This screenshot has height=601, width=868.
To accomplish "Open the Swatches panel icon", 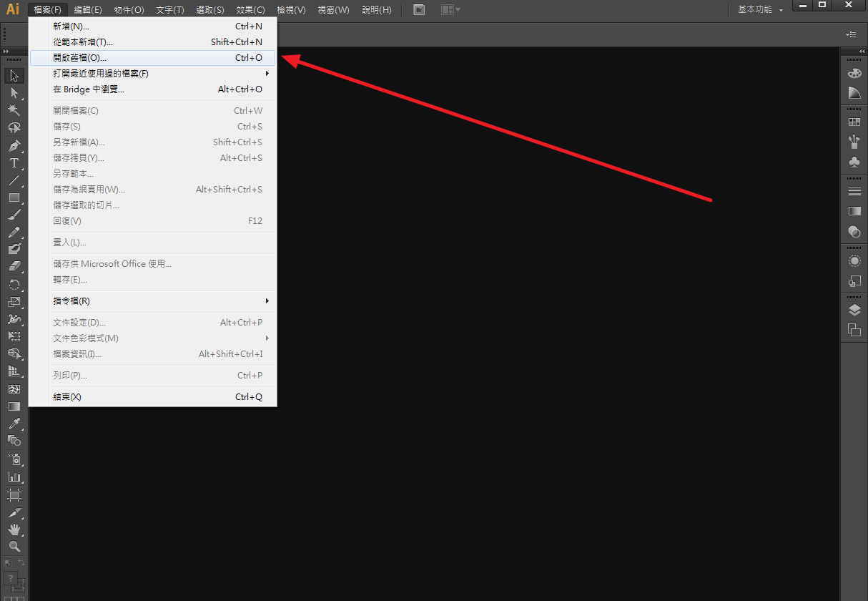I will click(854, 122).
